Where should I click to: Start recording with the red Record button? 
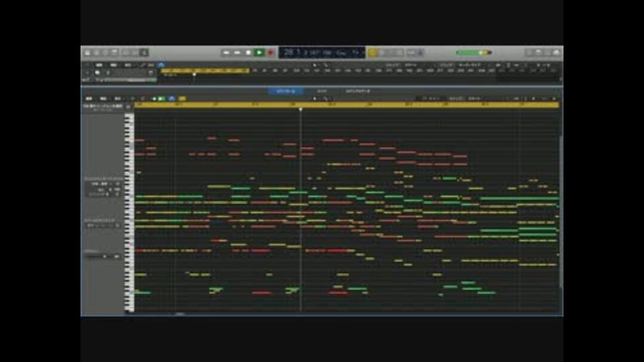270,52
